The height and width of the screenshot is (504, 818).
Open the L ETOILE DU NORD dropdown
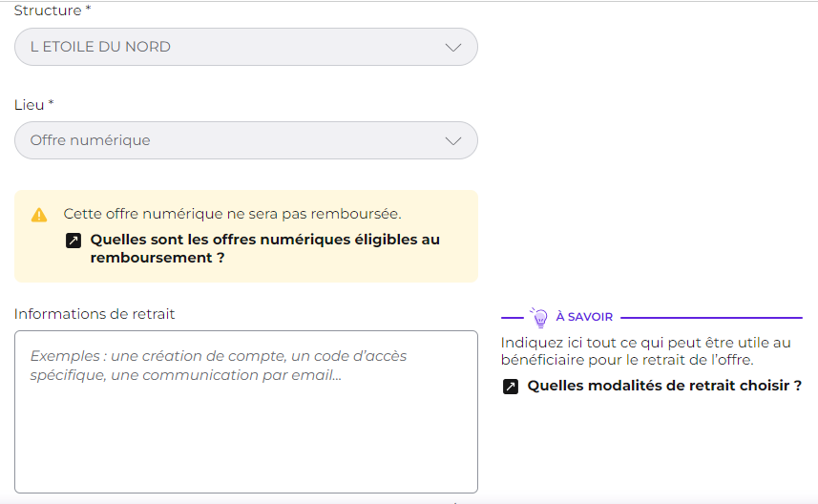(x=245, y=47)
